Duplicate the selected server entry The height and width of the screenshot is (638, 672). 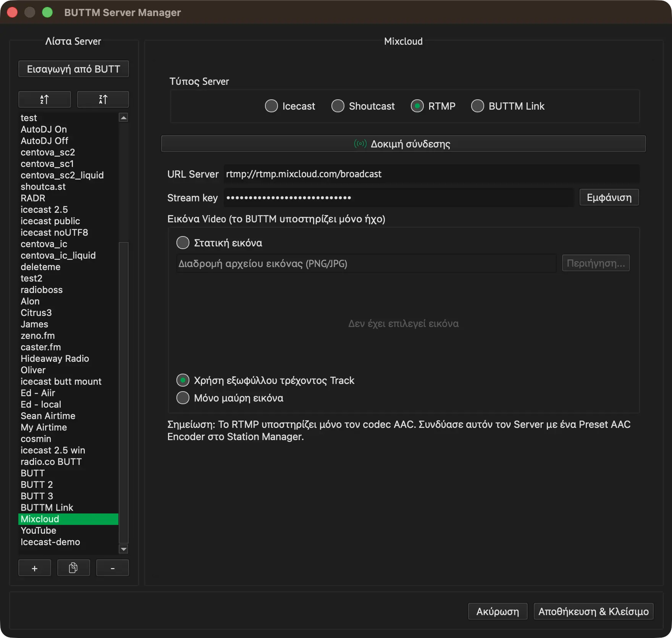pyautogui.click(x=73, y=568)
